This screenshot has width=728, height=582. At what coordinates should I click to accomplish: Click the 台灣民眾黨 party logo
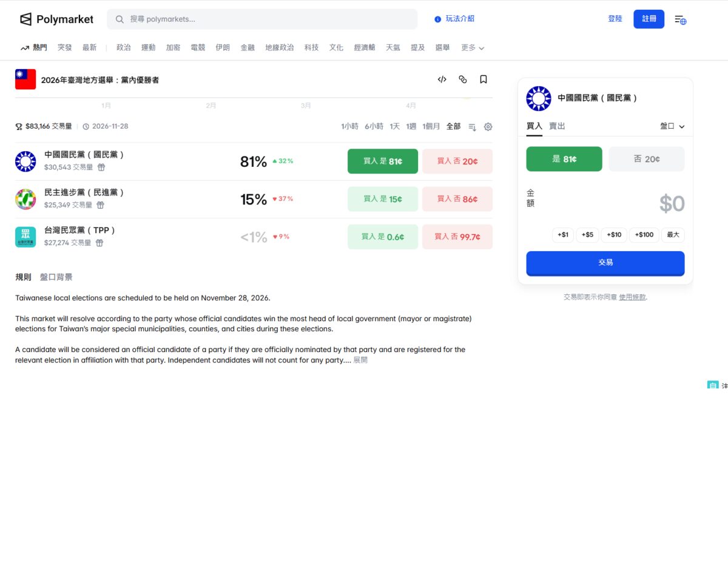coord(25,237)
